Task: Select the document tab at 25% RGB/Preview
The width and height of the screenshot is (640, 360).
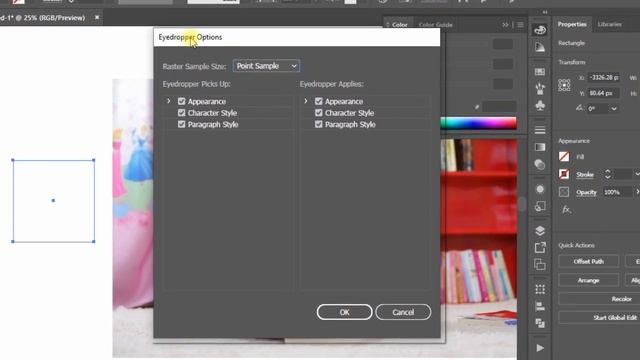Action: (x=43, y=18)
